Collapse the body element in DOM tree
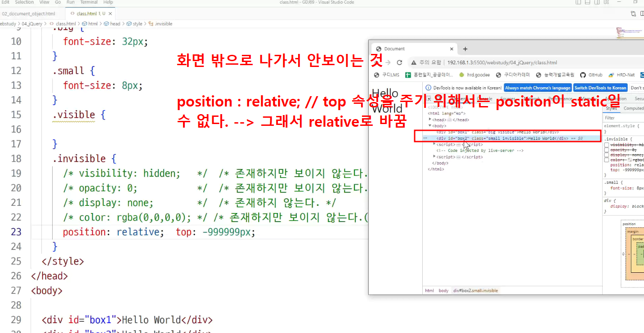 430,126
